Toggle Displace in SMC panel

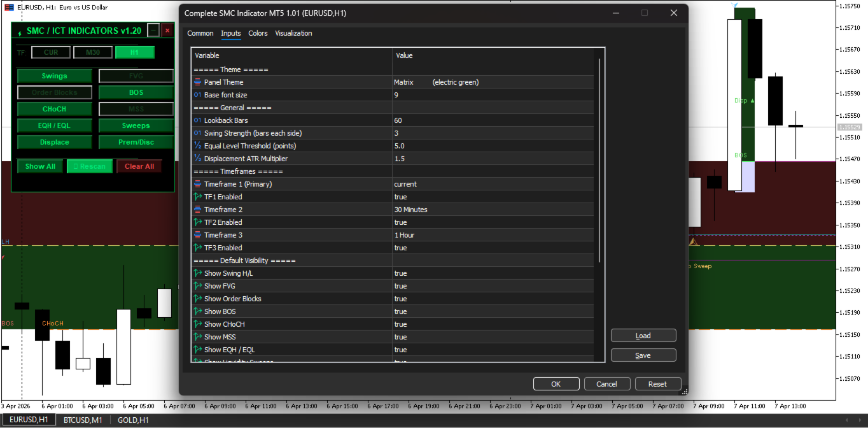click(x=55, y=142)
